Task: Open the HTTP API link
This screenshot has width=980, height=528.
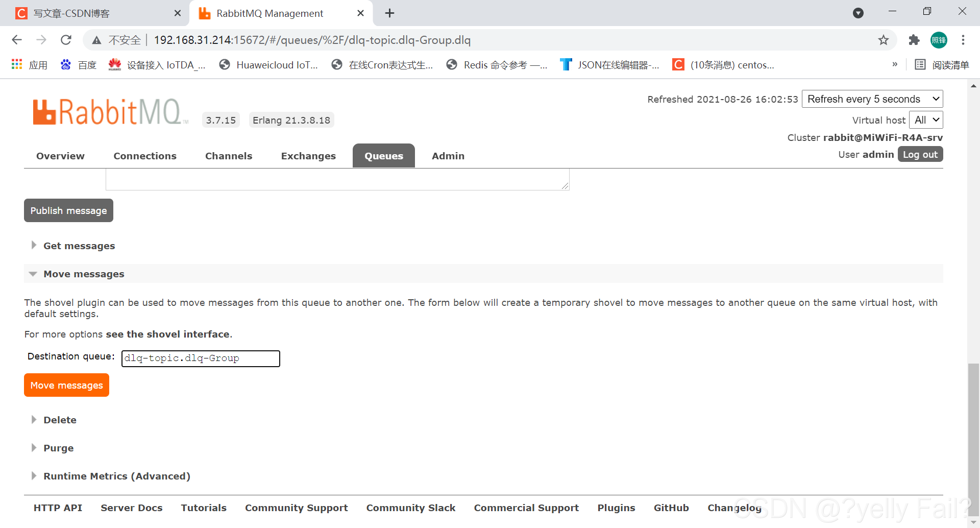Action: point(58,508)
